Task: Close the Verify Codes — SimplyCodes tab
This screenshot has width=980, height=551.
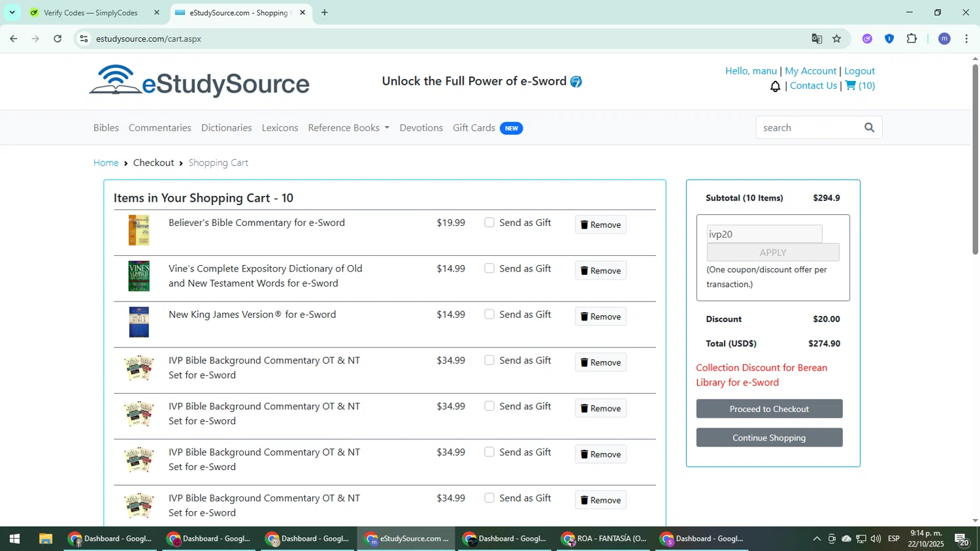Action: tap(157, 12)
